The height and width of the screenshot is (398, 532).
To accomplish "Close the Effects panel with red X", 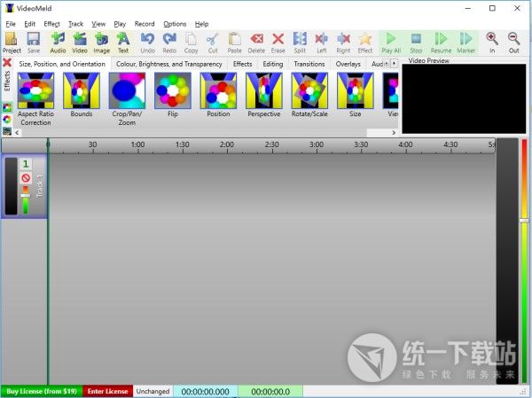I will pyautogui.click(x=7, y=63).
